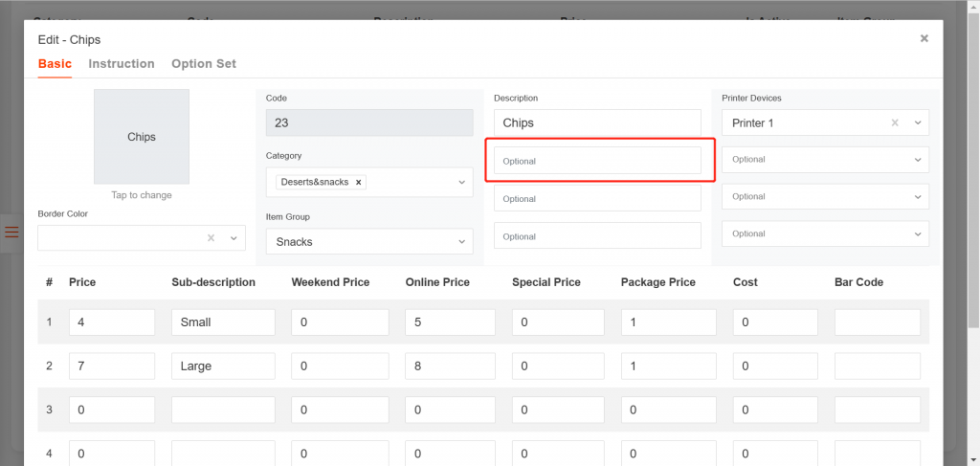The image size is (980, 466).
Task: Click the row 1 Price field
Action: (112, 322)
